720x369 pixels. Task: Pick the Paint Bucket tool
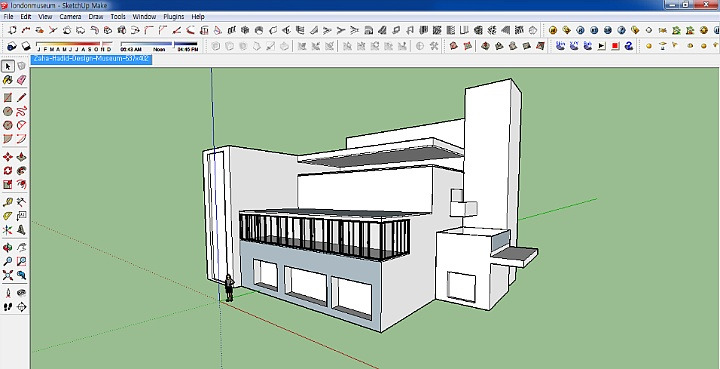8,80
